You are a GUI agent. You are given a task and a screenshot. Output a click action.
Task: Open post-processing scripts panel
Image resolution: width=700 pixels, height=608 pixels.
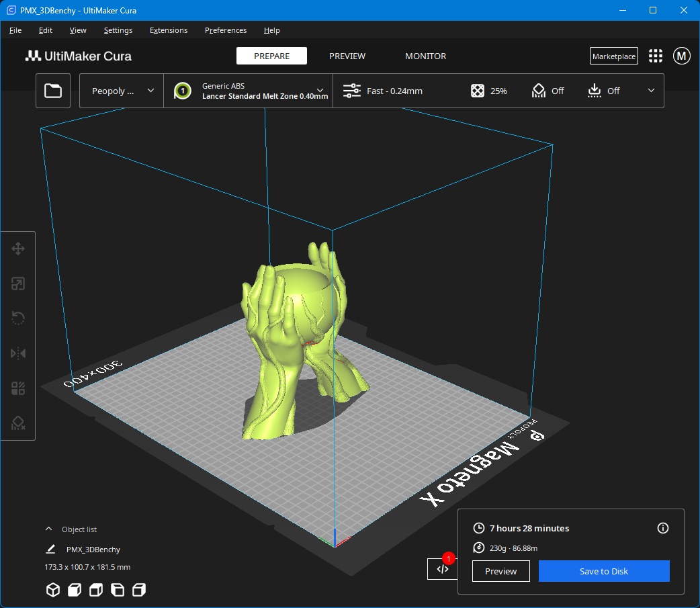tap(442, 568)
